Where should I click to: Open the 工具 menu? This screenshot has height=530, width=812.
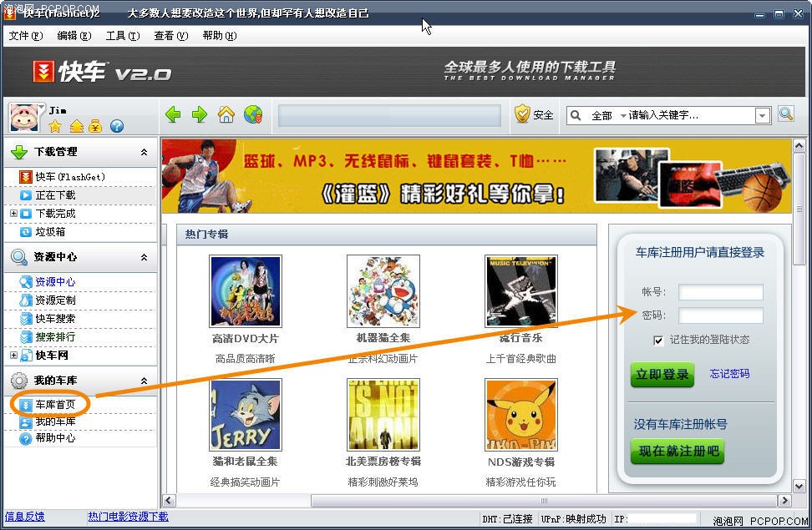[x=123, y=36]
